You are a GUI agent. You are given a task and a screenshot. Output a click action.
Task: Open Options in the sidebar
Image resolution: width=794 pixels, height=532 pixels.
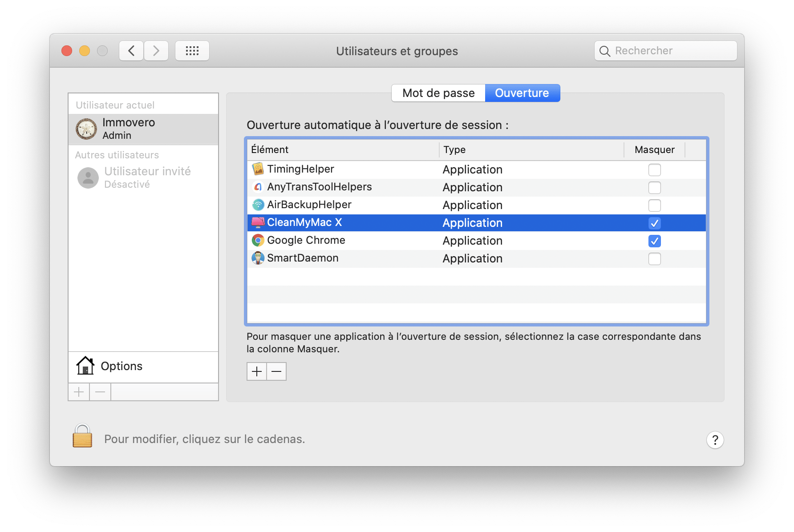point(143,366)
